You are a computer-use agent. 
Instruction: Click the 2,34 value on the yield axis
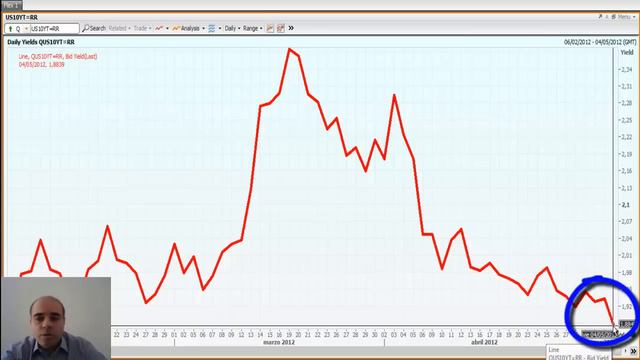(x=626, y=69)
